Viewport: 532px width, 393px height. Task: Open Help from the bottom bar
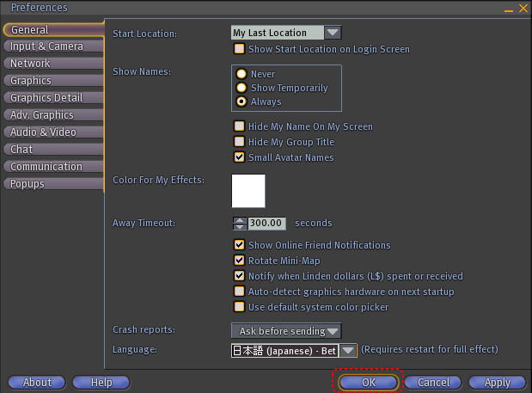(x=101, y=383)
